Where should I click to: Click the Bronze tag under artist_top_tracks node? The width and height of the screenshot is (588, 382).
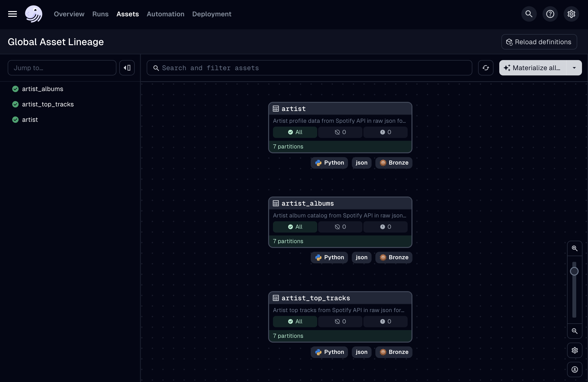[394, 352]
